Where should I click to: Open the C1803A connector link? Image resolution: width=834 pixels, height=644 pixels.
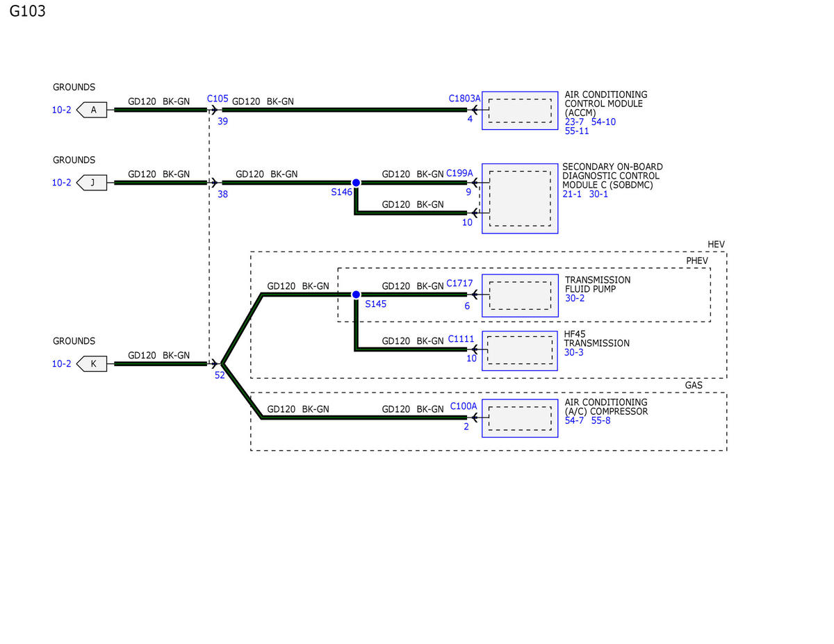464,99
